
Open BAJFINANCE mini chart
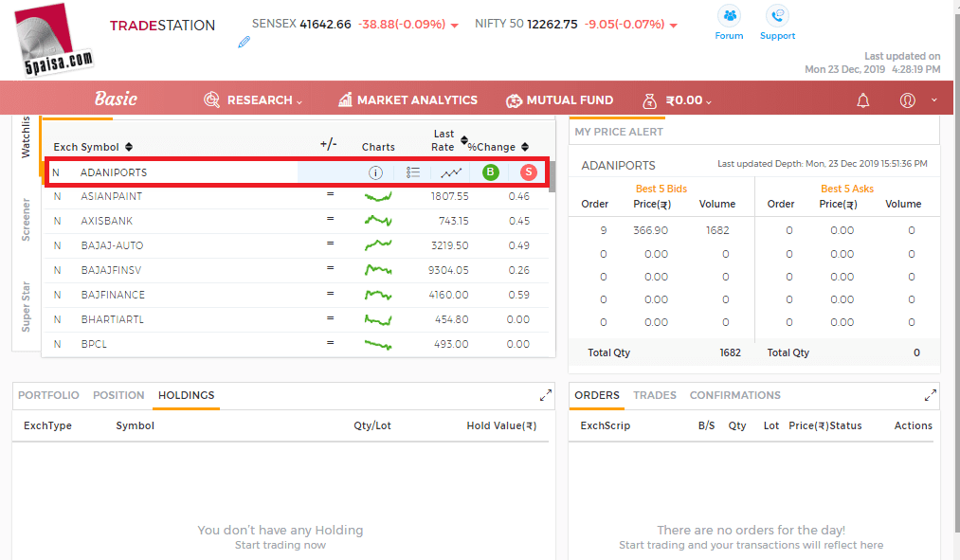pos(378,295)
